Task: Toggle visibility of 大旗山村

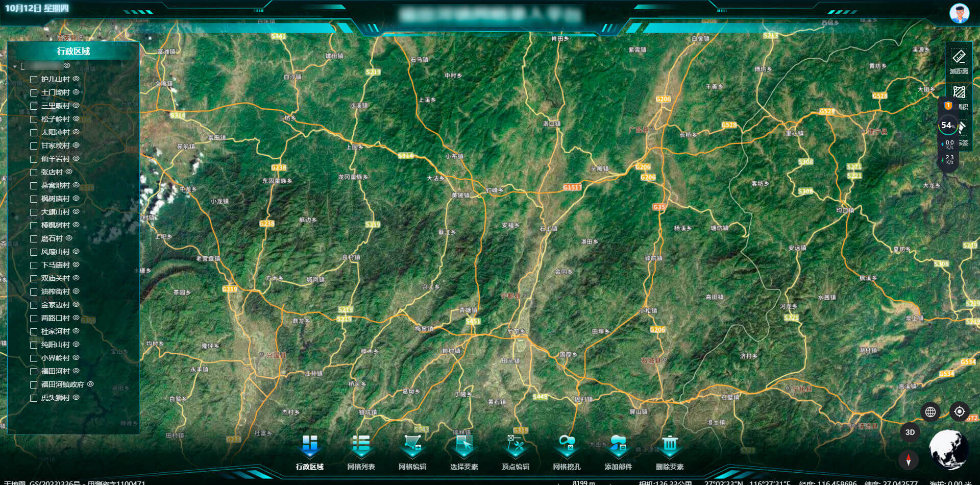Action: click(x=76, y=211)
